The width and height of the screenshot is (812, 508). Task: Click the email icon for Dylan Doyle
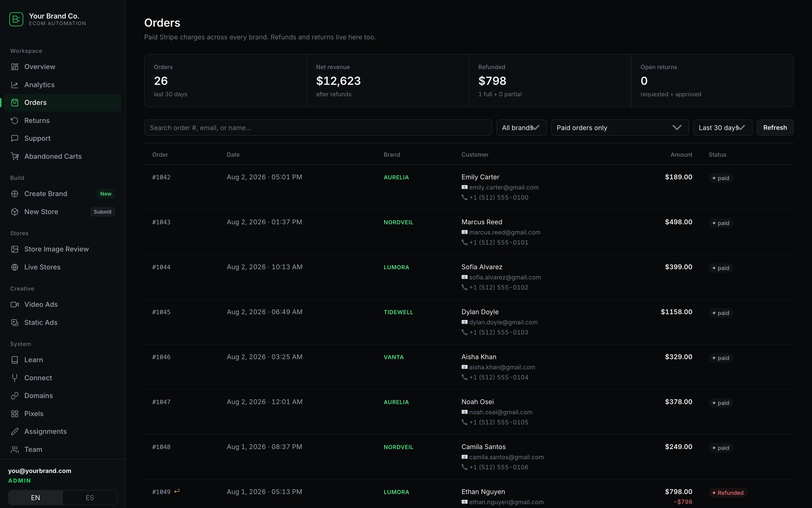coord(465,322)
